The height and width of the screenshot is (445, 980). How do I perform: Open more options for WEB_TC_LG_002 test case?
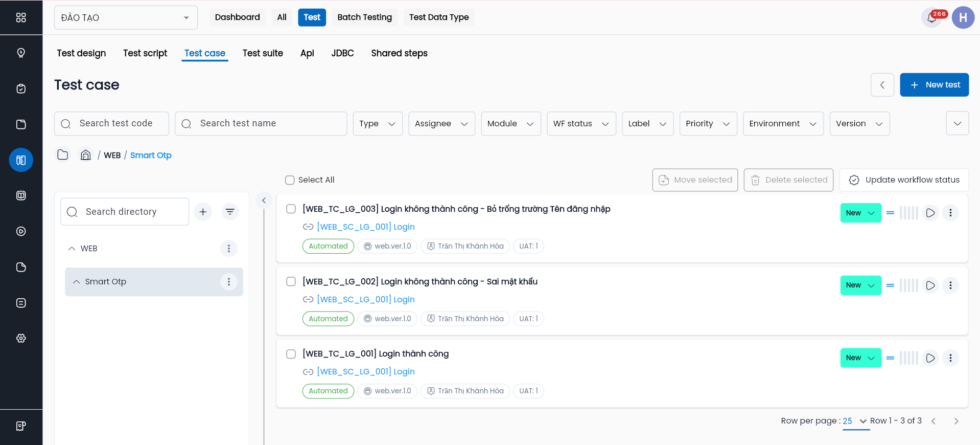click(950, 285)
